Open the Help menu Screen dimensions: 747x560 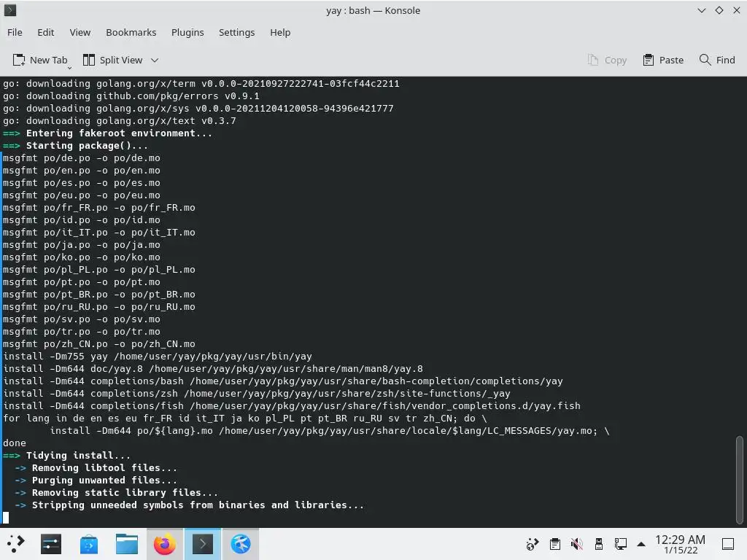tap(280, 32)
